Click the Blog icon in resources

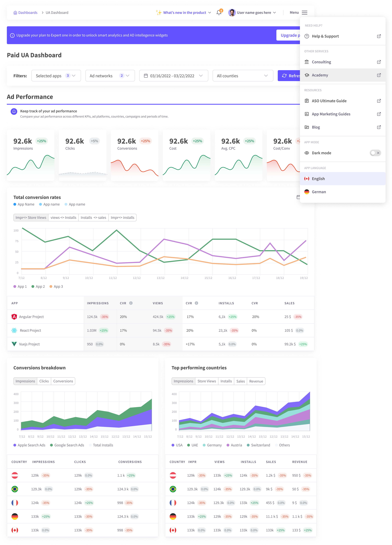(x=306, y=127)
